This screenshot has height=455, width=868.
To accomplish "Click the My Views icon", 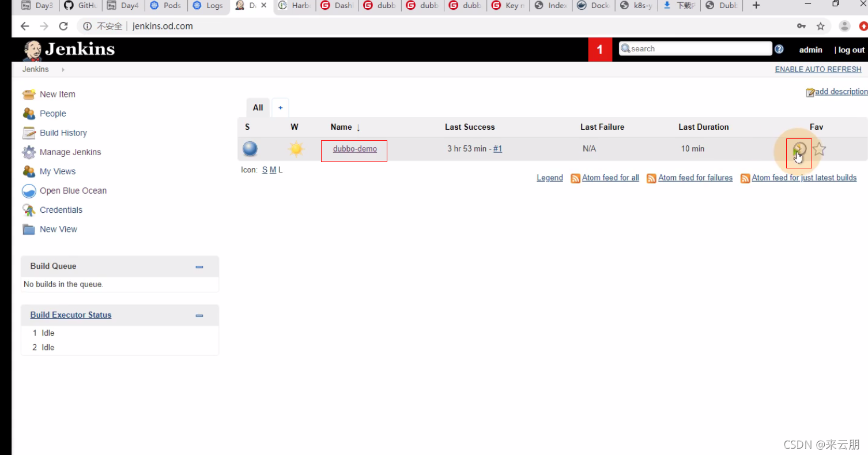I will coord(29,171).
